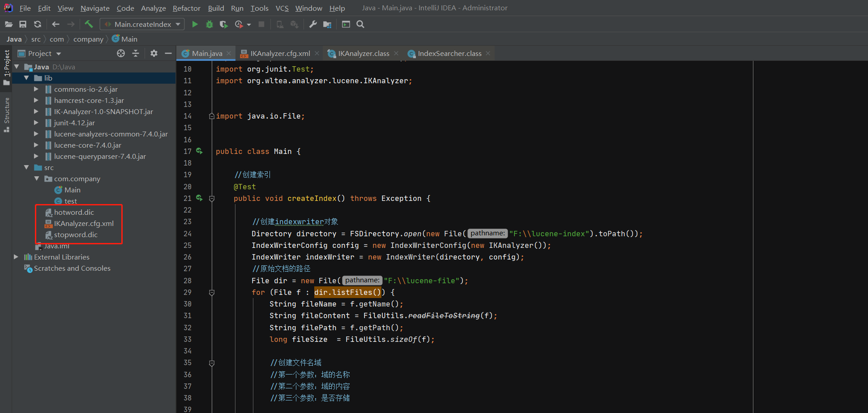Viewport: 868px width, 413px height.
Task: Select hotword.dic in the project tree
Action: (74, 212)
